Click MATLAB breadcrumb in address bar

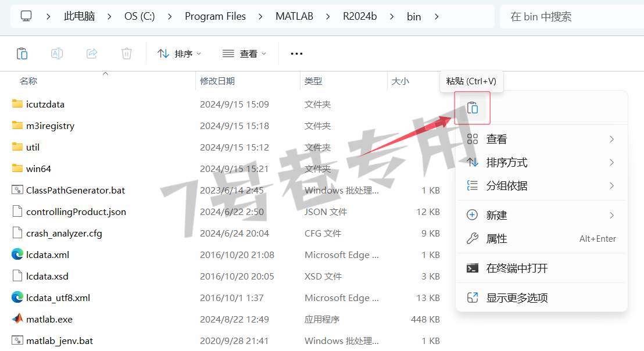(x=295, y=16)
